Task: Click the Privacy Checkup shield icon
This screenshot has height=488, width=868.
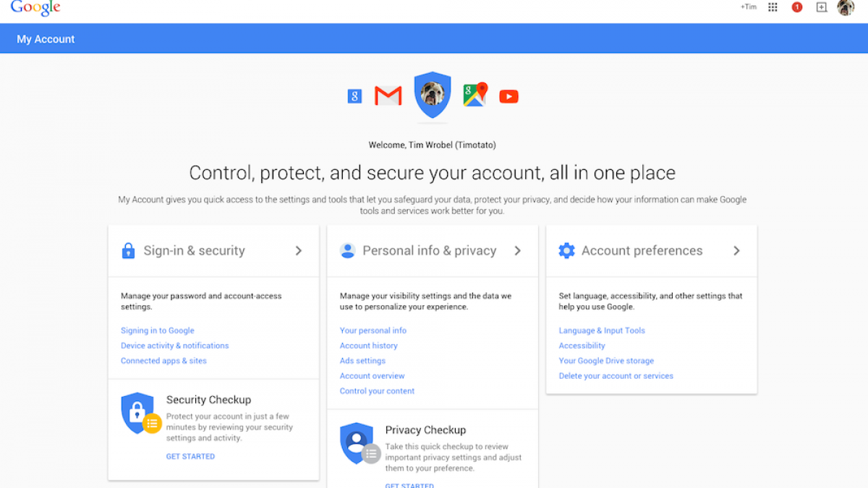Action: 358,444
